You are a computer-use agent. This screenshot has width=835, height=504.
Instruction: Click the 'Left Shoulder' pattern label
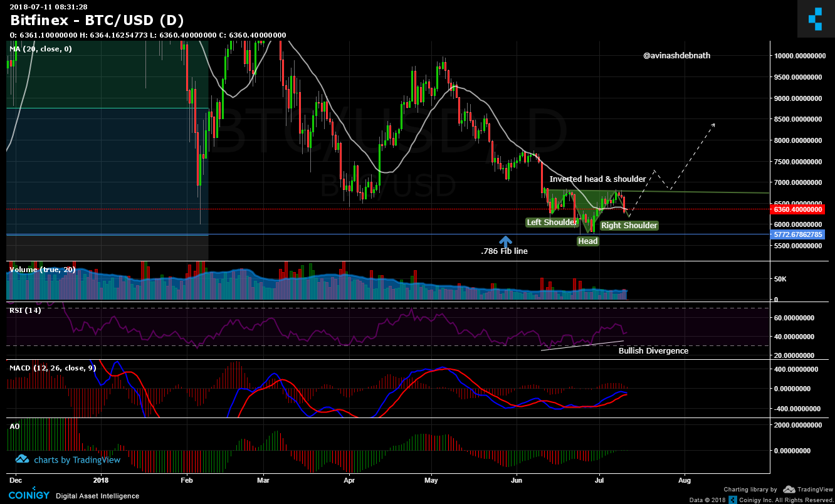point(552,222)
